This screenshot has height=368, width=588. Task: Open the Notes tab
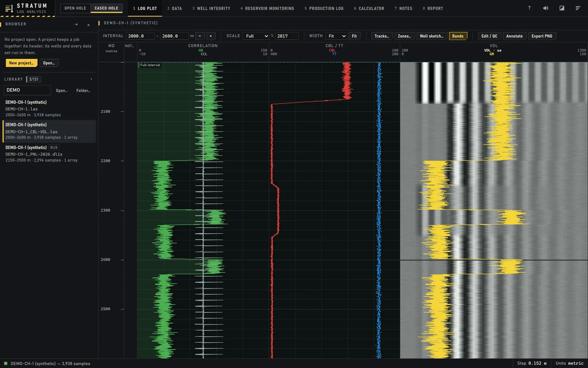[404, 8]
